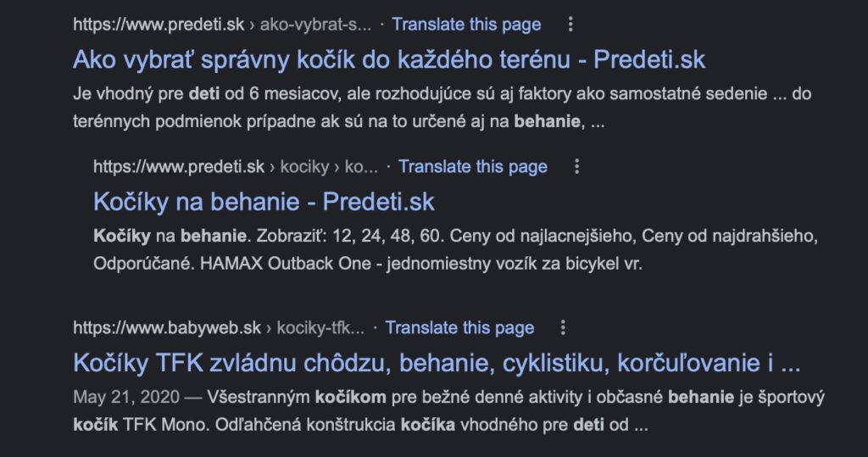868x457 pixels.
Task: Click the https://www.babyweb.sk URL
Action: (167, 328)
